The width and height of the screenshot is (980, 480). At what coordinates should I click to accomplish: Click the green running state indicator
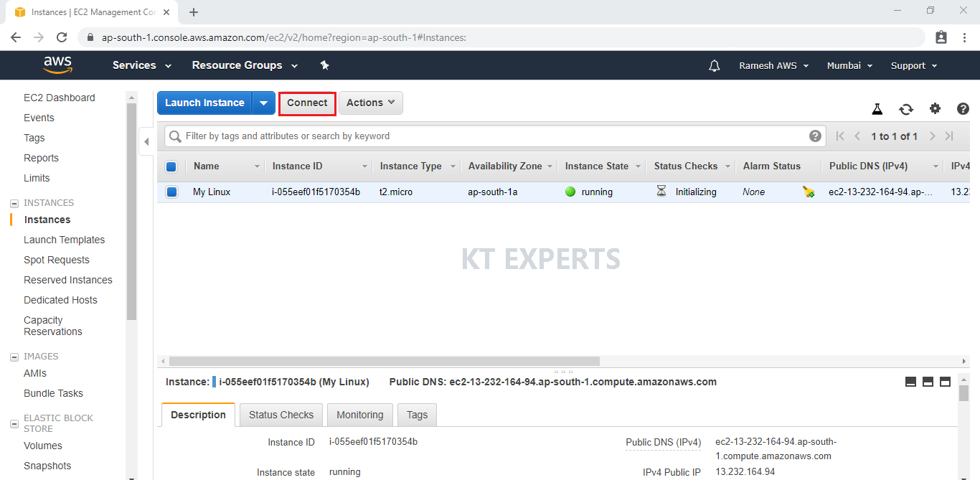570,192
